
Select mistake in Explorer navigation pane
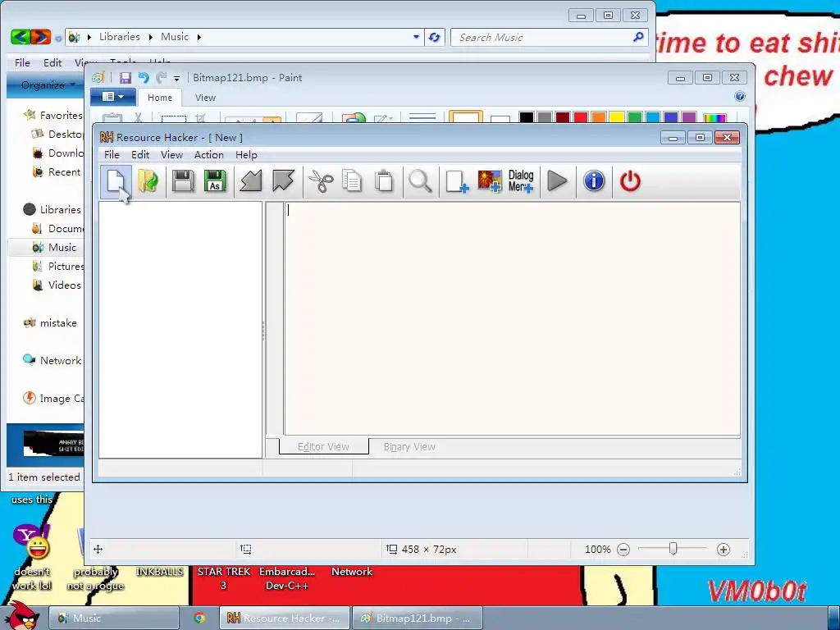click(58, 323)
